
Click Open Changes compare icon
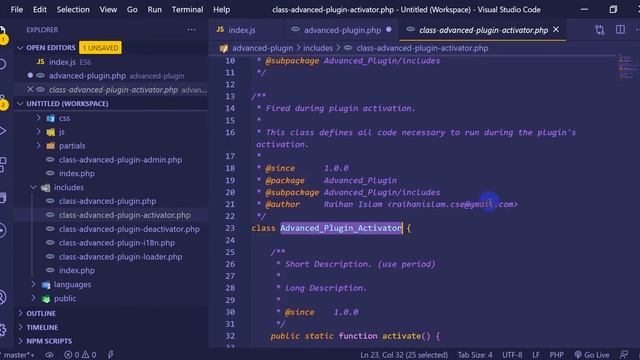pyautogui.click(x=600, y=30)
